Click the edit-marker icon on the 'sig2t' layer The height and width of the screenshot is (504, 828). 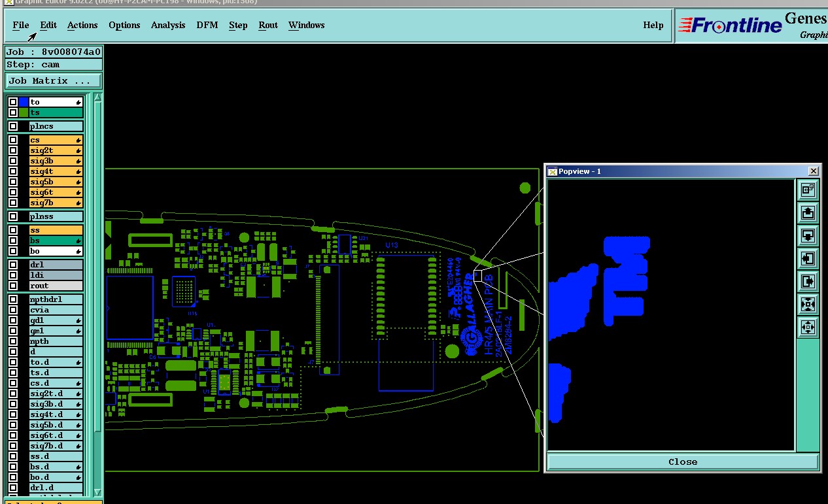coord(78,150)
